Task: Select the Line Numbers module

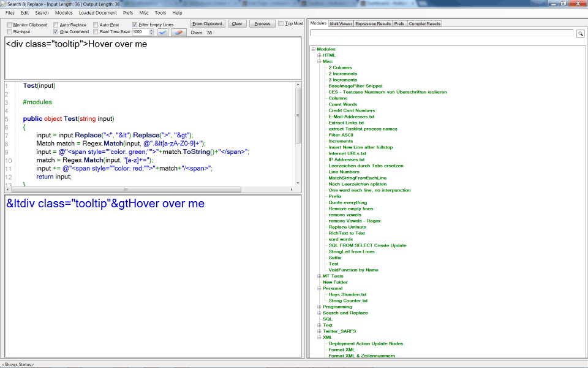Action: pos(344,172)
